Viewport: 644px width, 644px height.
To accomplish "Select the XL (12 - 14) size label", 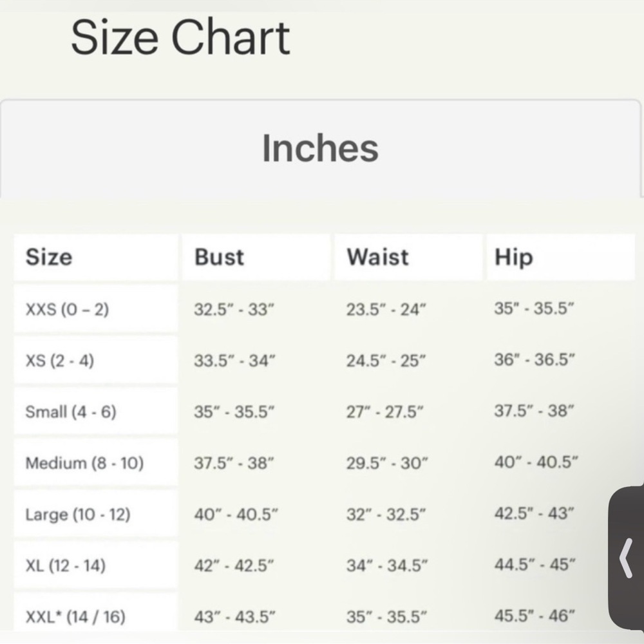I will point(66,565).
